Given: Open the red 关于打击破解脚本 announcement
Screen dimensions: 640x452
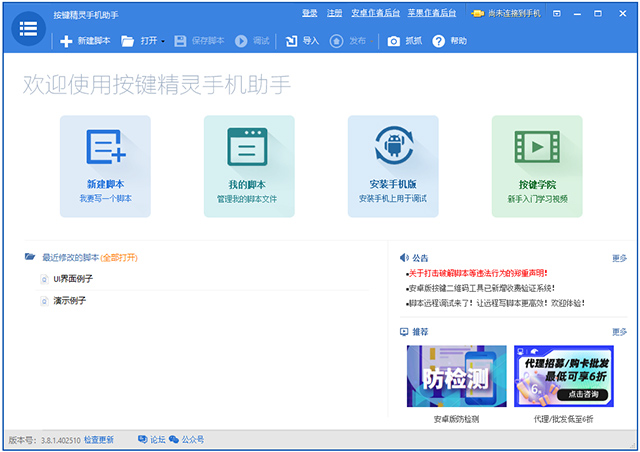Looking at the screenshot, I should coord(478,273).
